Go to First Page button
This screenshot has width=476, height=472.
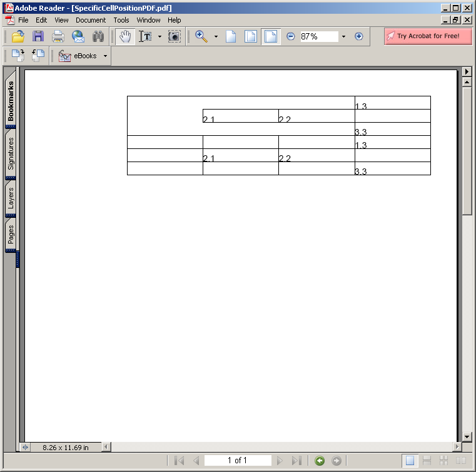[180, 461]
